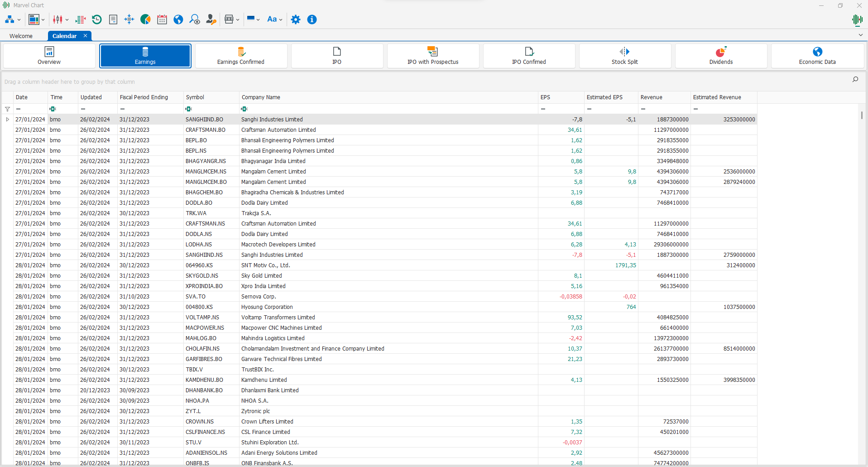This screenshot has width=868, height=467.
Task: Sort by Estimated Revenue column header
Action: click(x=724, y=97)
